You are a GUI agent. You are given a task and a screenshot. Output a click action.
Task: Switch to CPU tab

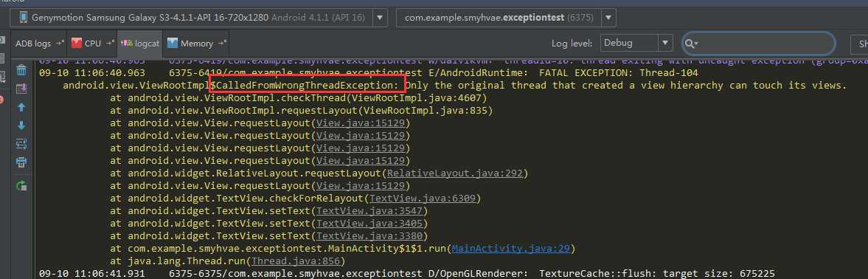coord(92,43)
